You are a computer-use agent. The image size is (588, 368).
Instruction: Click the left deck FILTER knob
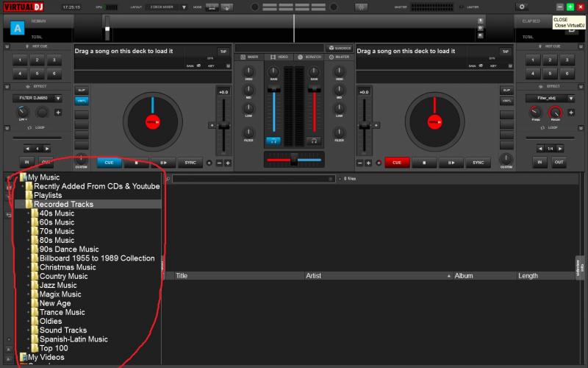click(248, 132)
